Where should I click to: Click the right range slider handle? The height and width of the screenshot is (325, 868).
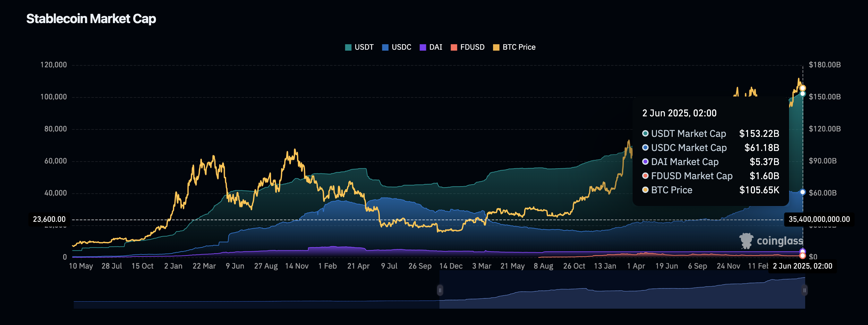pos(804,290)
